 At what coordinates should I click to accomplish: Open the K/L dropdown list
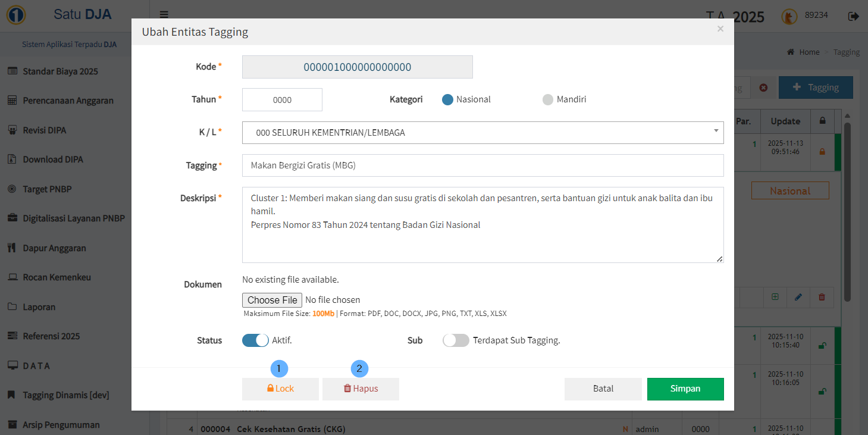tap(482, 133)
